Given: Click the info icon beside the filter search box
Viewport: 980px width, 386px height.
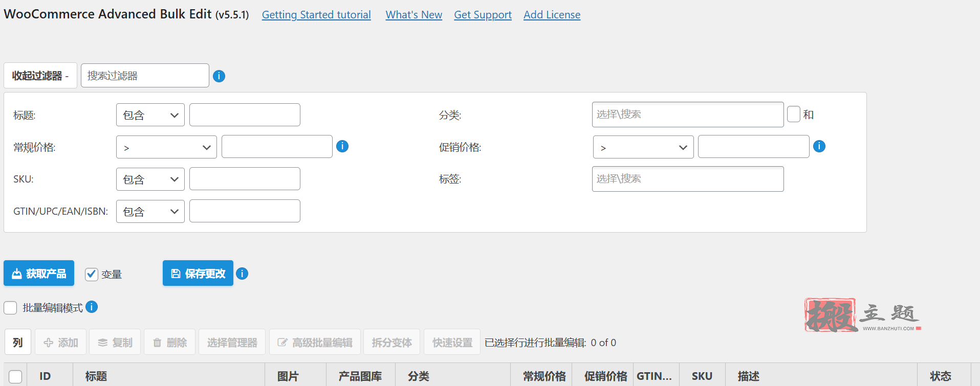Looking at the screenshot, I should [219, 76].
